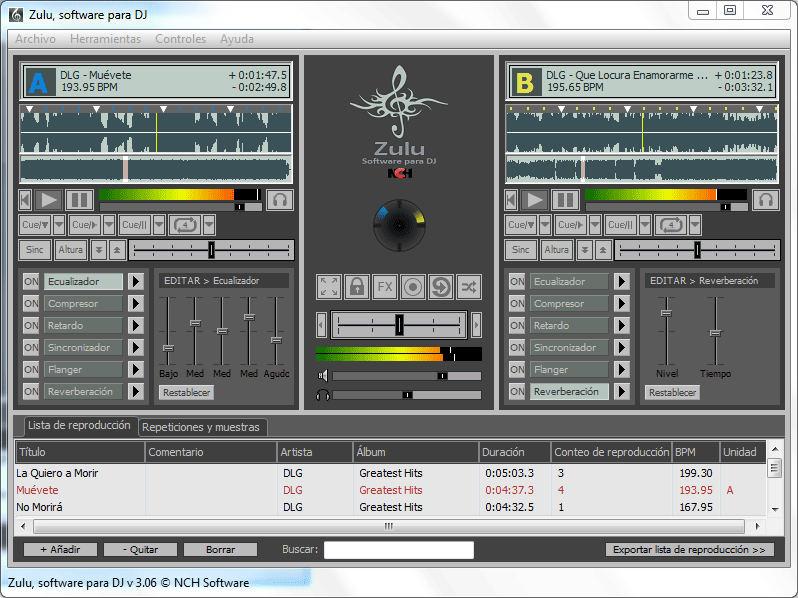Toggle ON for deck A Sincronizador
The height and width of the screenshot is (598, 798).
coord(31,347)
